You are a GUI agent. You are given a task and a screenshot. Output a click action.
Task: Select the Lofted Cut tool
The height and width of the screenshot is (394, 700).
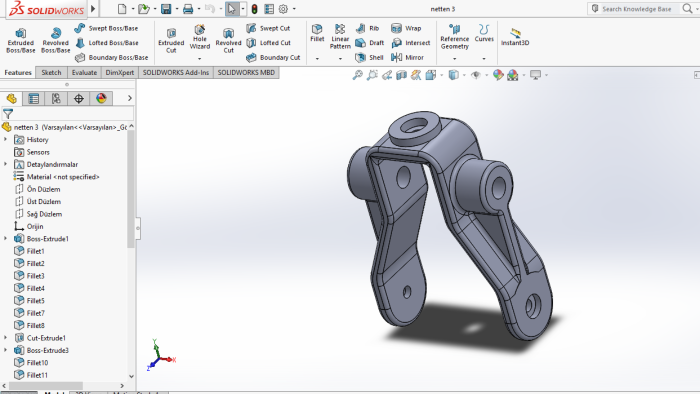[x=269, y=43]
